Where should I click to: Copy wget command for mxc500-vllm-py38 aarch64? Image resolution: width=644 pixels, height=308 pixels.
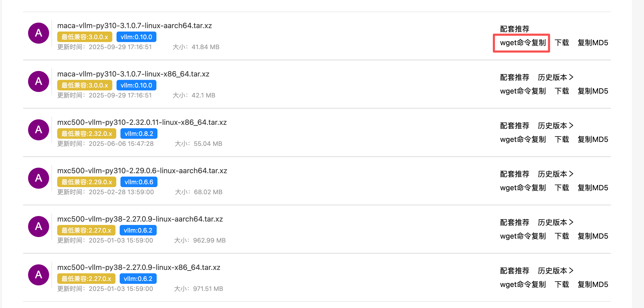[x=523, y=236]
